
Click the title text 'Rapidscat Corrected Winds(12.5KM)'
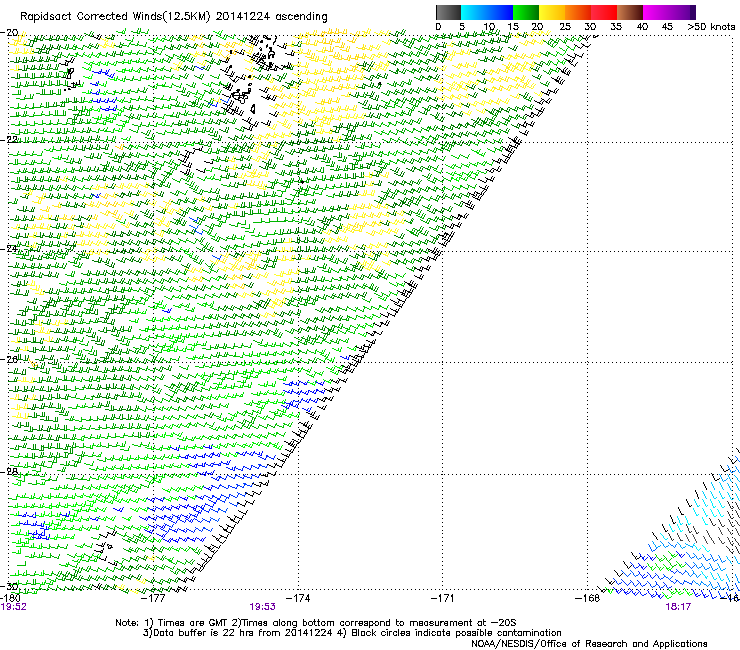(116, 17)
